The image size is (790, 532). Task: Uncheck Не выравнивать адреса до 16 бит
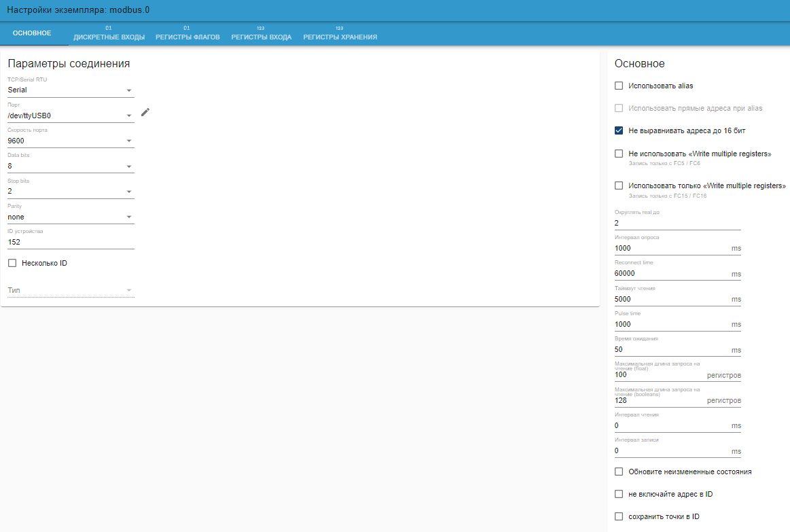point(619,130)
